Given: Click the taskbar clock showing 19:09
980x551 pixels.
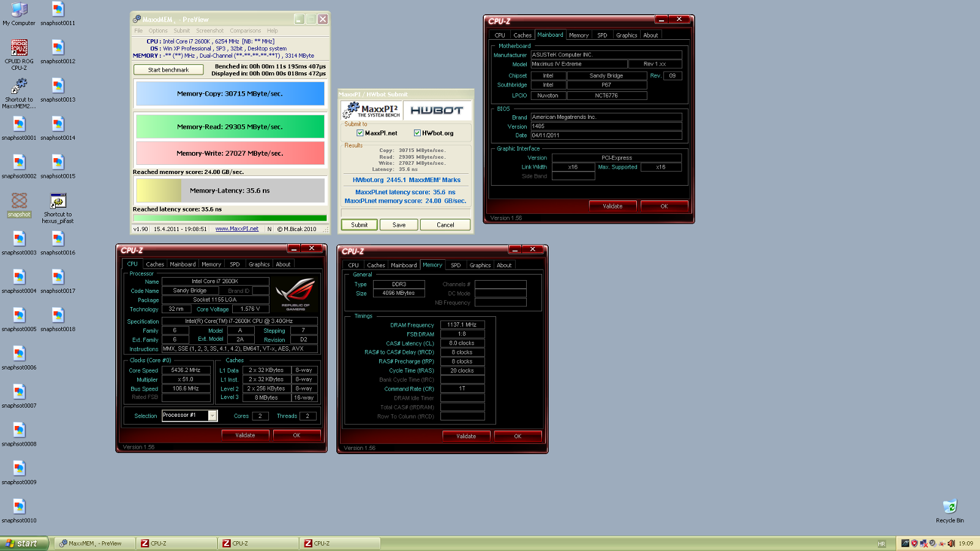Looking at the screenshot, I should (966, 544).
